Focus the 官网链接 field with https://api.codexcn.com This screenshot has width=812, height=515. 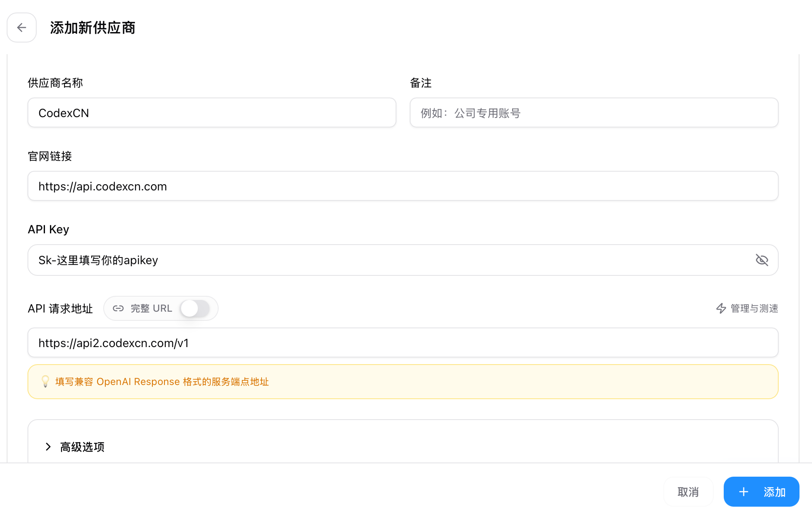(x=403, y=186)
